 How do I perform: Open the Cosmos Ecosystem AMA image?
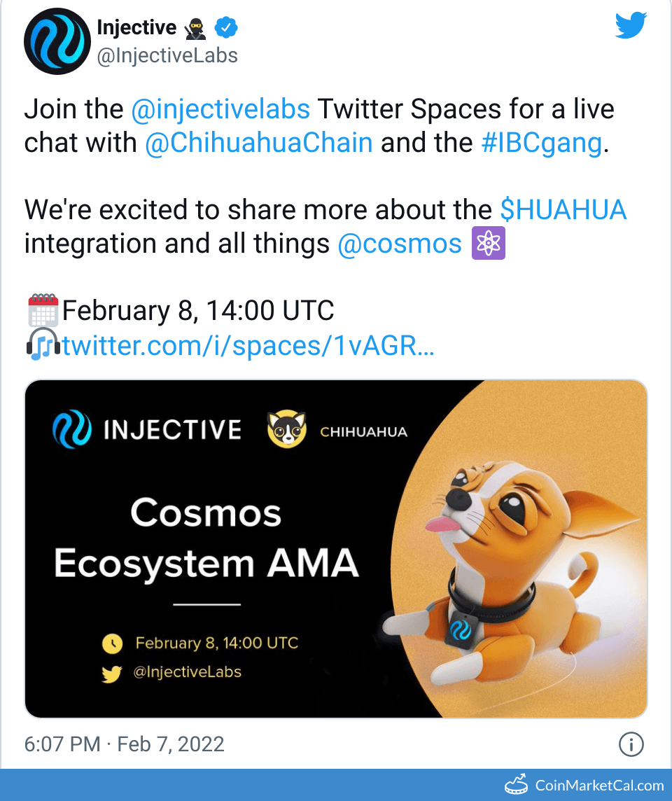[x=336, y=549]
